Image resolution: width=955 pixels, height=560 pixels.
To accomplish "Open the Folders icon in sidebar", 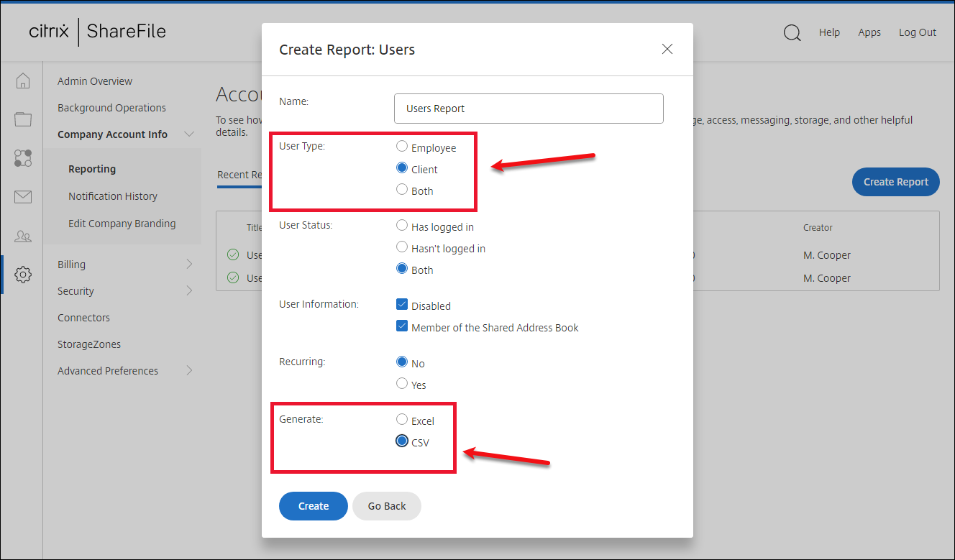I will coord(23,119).
